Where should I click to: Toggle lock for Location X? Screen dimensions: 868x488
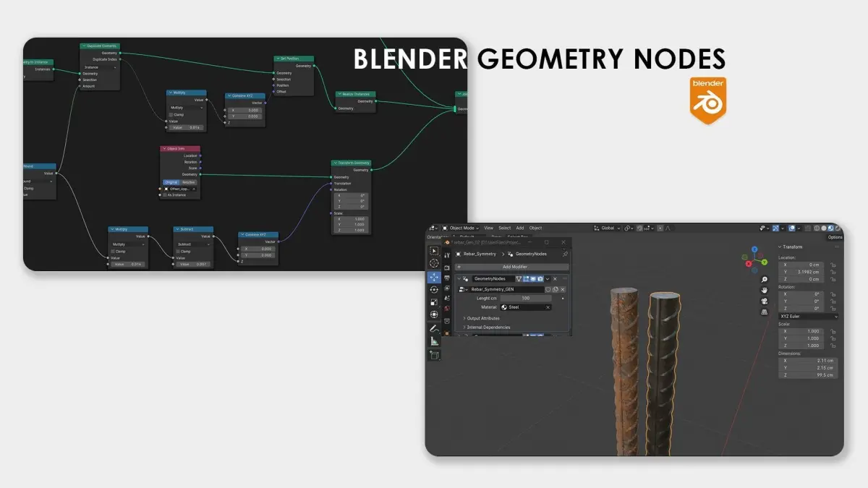833,265
